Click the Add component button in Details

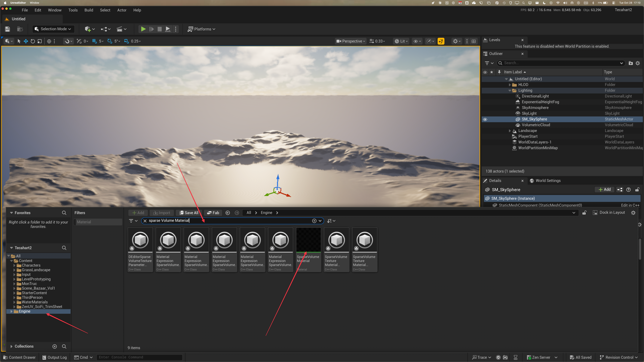pyautogui.click(x=605, y=190)
